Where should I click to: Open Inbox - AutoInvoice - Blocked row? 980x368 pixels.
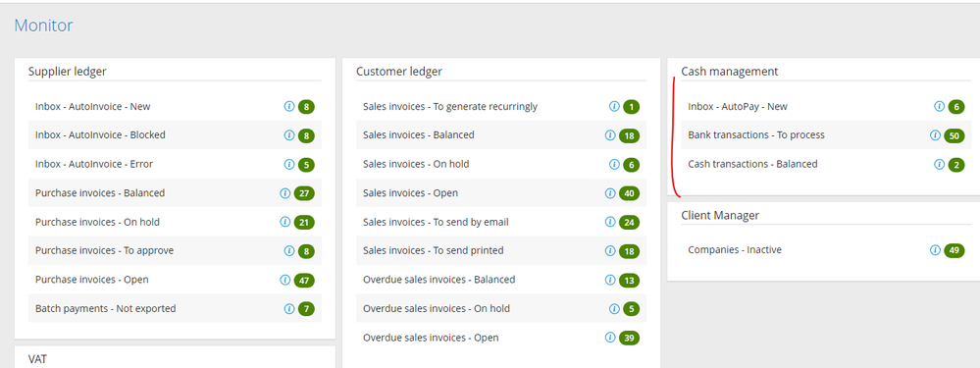point(175,135)
